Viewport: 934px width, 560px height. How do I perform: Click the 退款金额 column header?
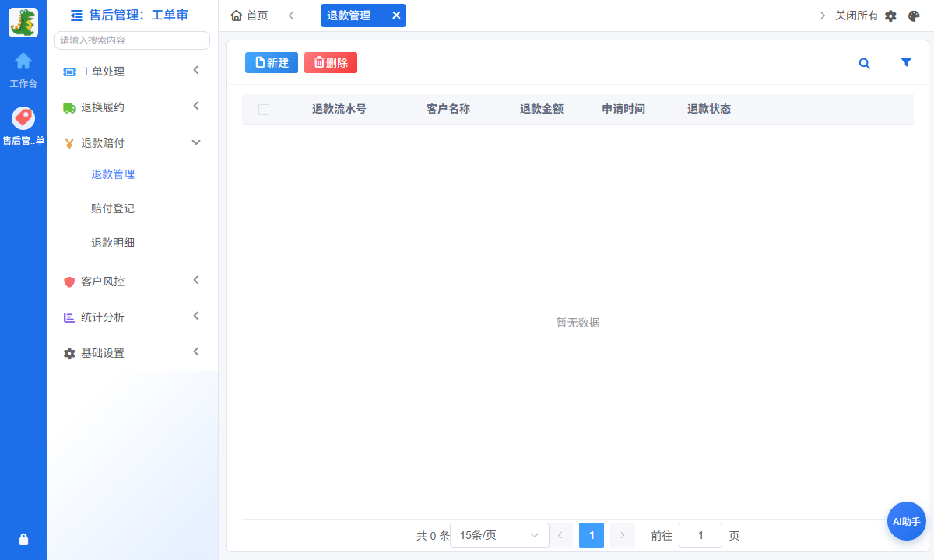point(542,109)
